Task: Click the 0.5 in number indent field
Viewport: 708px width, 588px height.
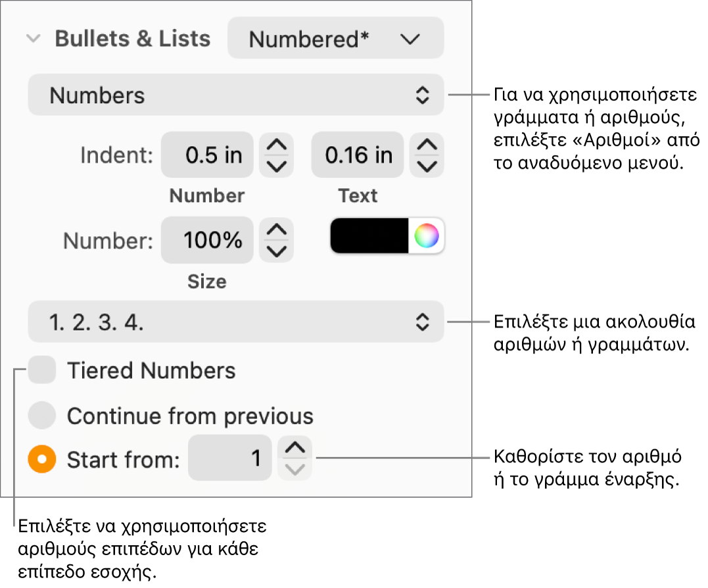Action: click(207, 155)
